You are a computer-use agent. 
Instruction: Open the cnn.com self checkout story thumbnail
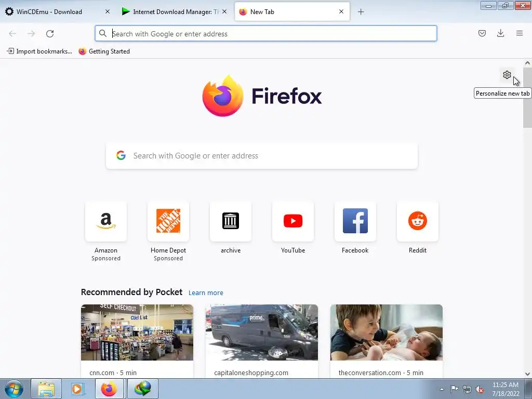[137, 332]
